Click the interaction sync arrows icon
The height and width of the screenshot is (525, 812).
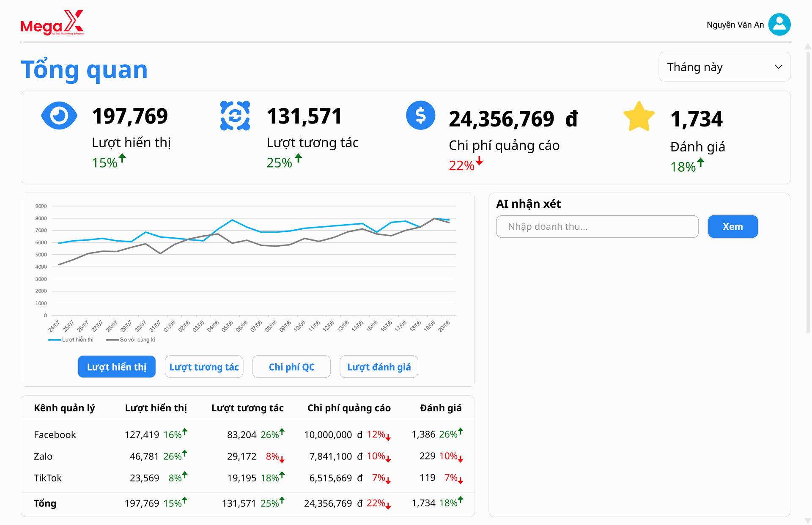pyautogui.click(x=235, y=115)
